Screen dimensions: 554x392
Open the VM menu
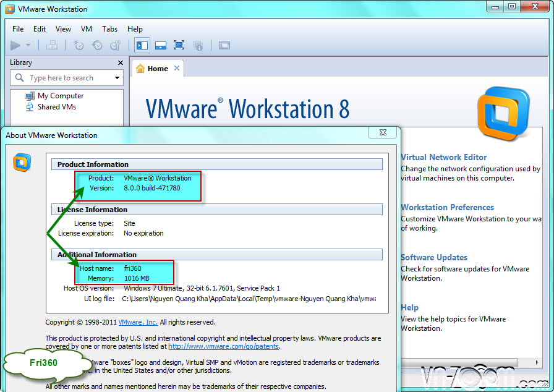(x=87, y=29)
